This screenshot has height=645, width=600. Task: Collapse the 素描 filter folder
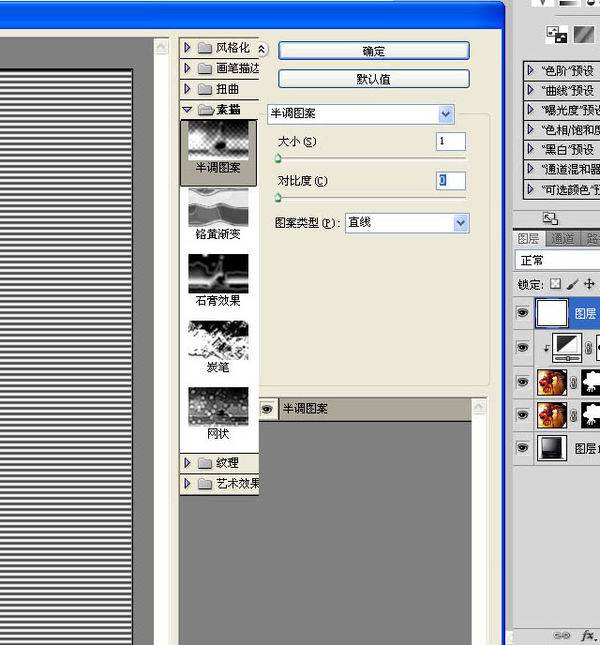click(187, 109)
